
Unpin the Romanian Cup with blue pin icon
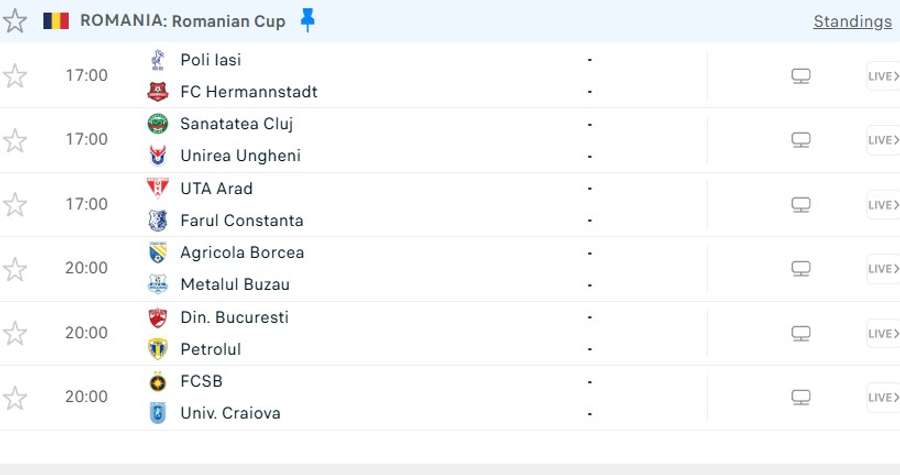[x=308, y=20]
